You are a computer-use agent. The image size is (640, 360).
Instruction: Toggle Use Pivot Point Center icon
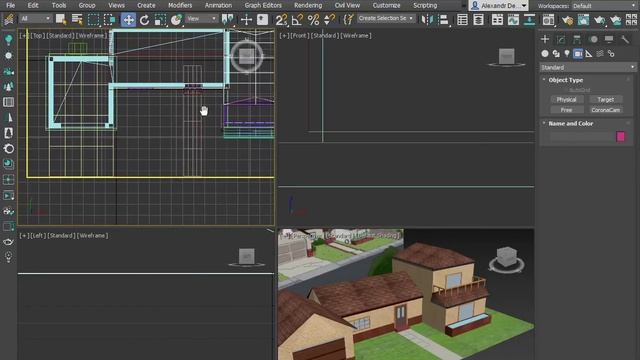227,19
